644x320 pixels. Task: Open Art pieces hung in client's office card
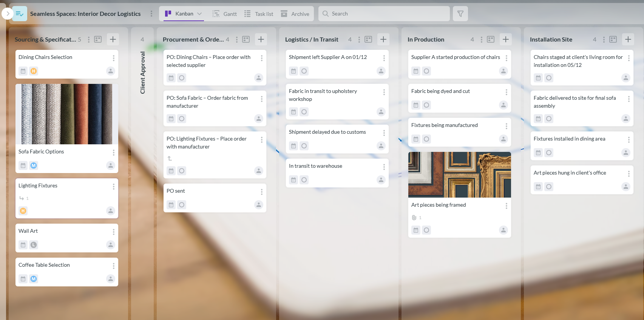(x=582, y=180)
